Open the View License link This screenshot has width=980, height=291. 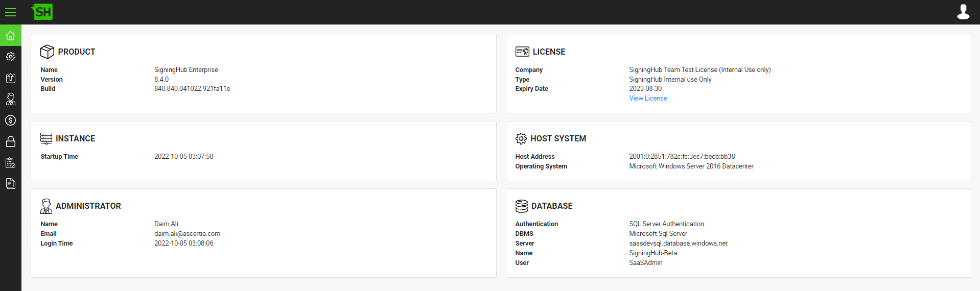click(648, 99)
